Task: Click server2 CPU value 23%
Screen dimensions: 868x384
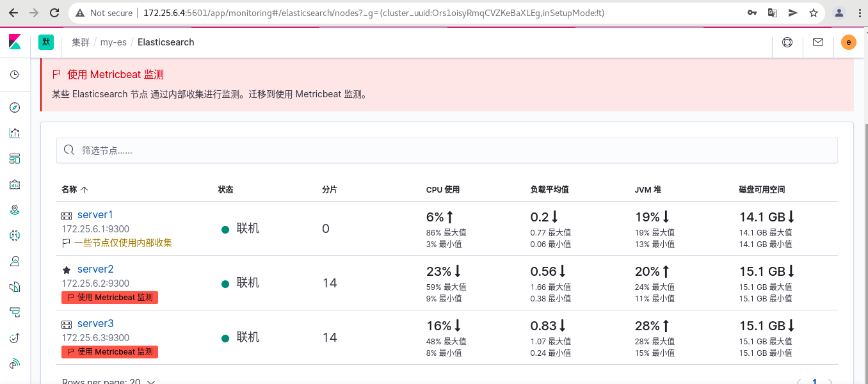Action: tap(438, 271)
